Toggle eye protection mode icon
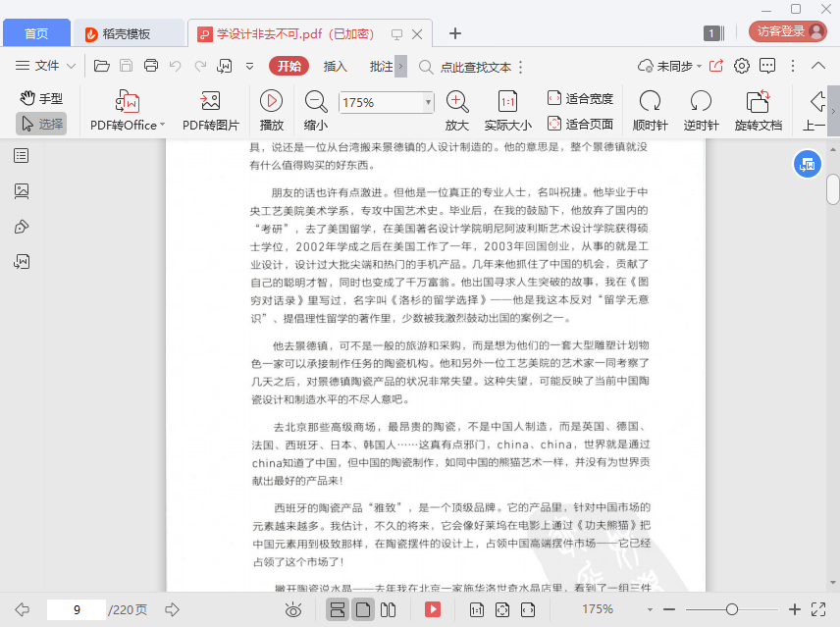The height and width of the screenshot is (627, 840). click(293, 609)
